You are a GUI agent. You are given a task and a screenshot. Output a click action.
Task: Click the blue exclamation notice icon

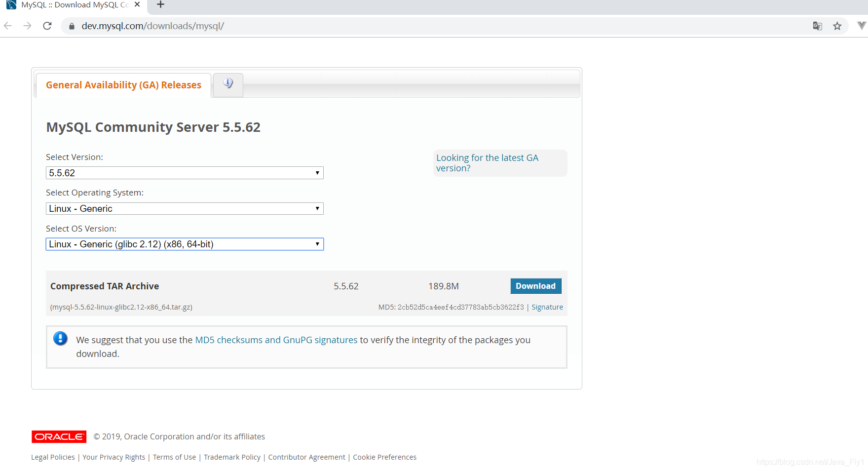[60, 339]
